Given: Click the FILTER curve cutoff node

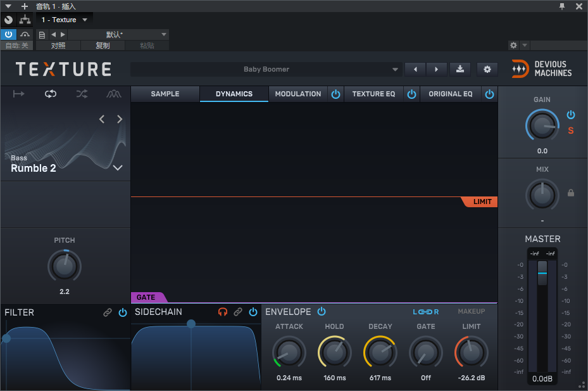Looking at the screenshot, I should point(6,338).
